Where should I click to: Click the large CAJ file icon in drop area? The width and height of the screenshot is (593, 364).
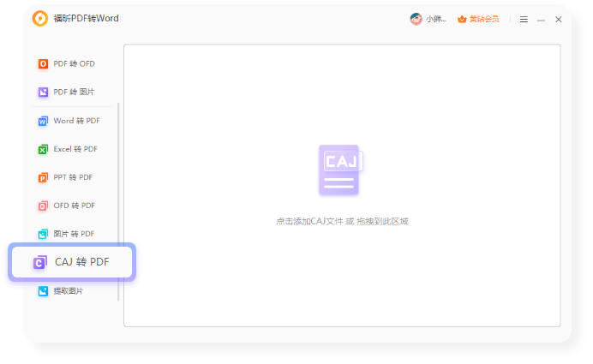[x=341, y=170]
